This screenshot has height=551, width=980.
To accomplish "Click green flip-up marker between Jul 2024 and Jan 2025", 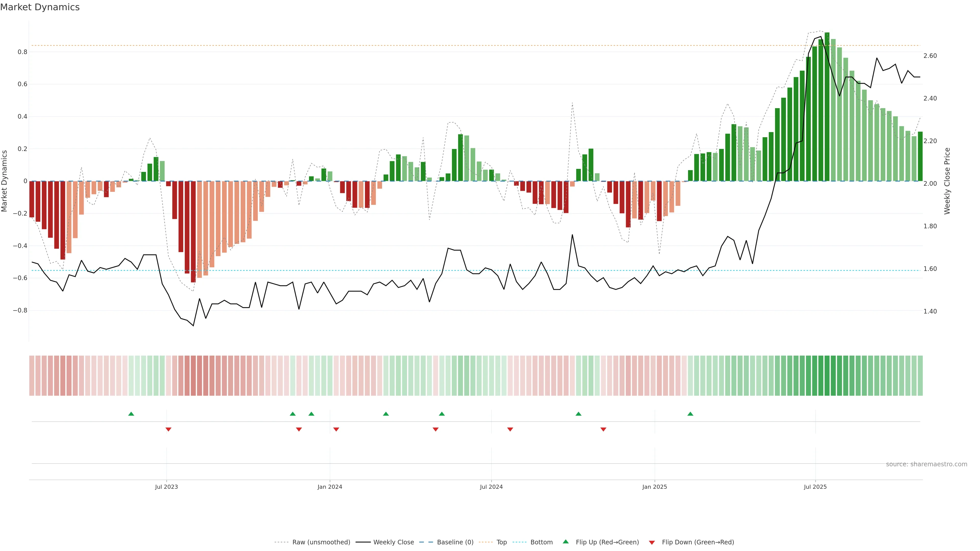I will (578, 414).
